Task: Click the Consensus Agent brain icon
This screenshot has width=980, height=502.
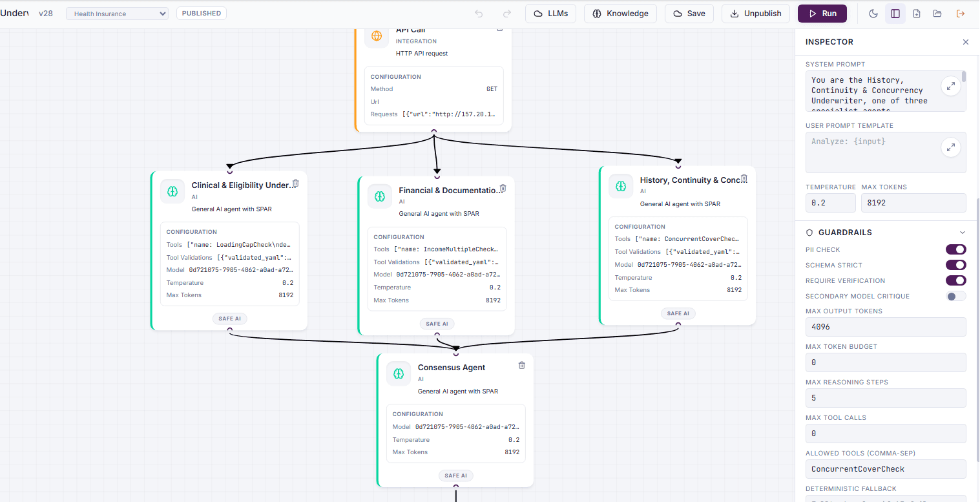Action: pyautogui.click(x=399, y=373)
